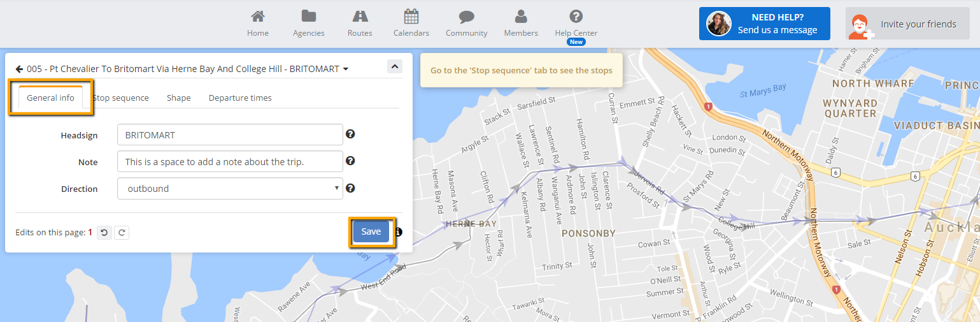
Task: Click Need Help send us a message
Action: [764, 24]
